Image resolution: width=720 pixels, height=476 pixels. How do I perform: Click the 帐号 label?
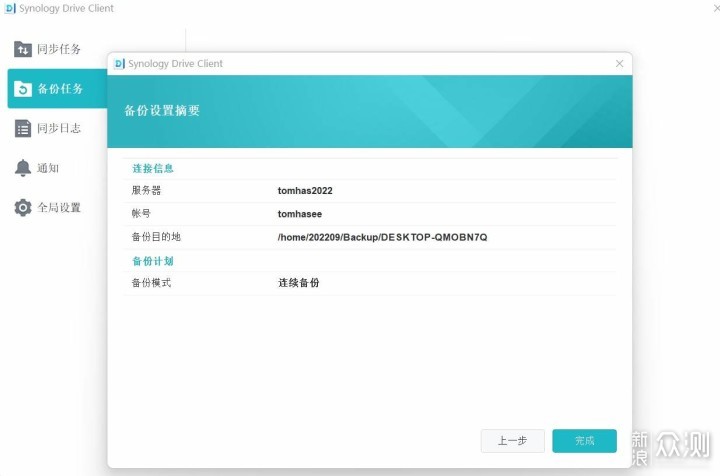(141, 213)
